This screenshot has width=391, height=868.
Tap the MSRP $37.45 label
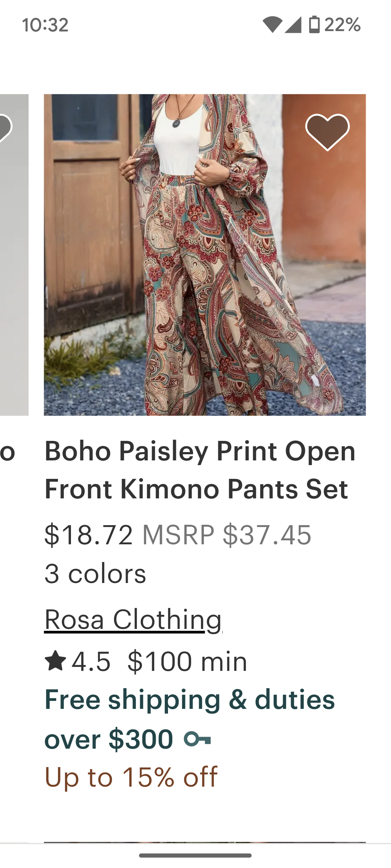(x=227, y=535)
